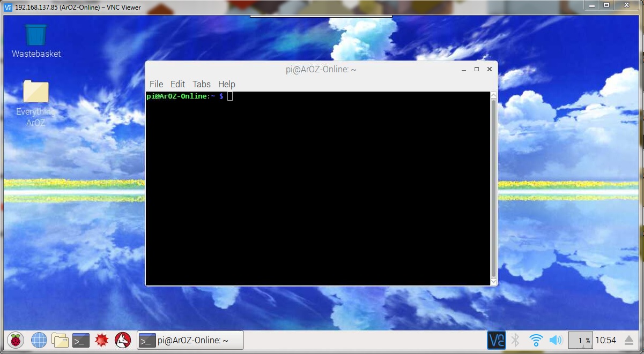Open Mathematica red spiky icon

(x=102, y=340)
